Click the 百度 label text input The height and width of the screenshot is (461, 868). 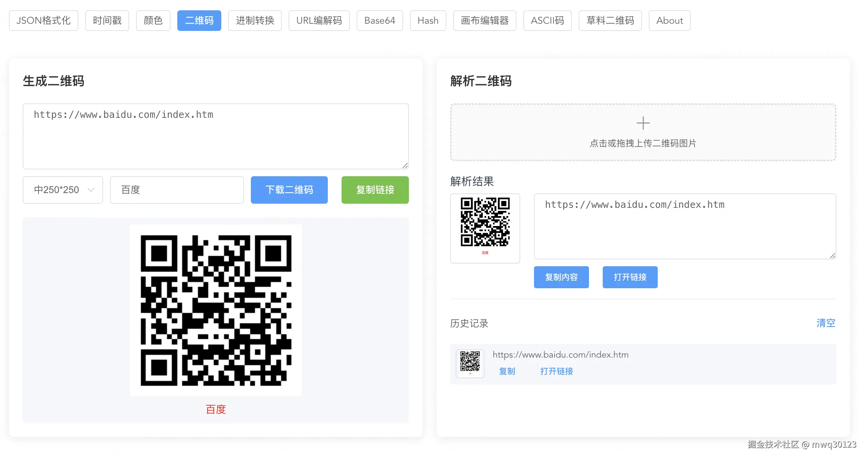pyautogui.click(x=177, y=190)
